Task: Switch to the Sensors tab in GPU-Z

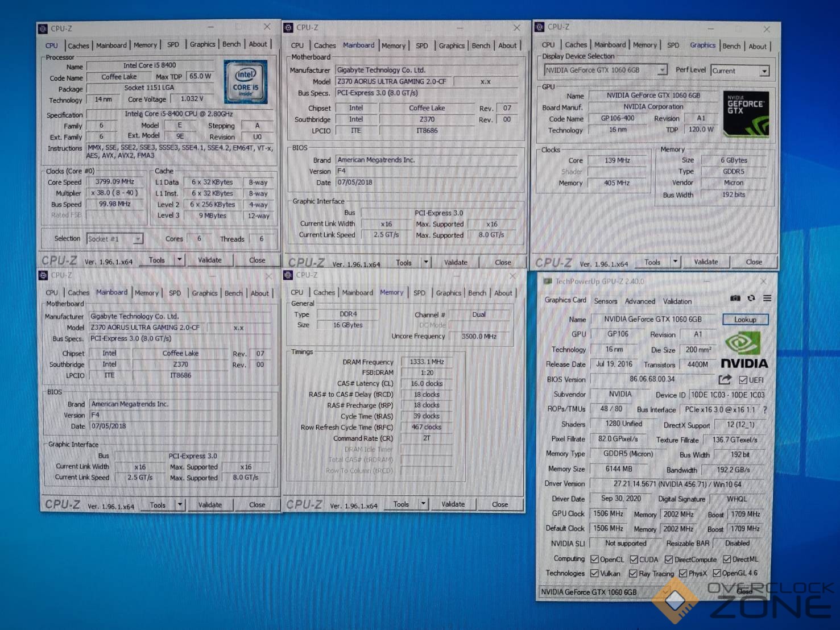Action: tap(605, 301)
